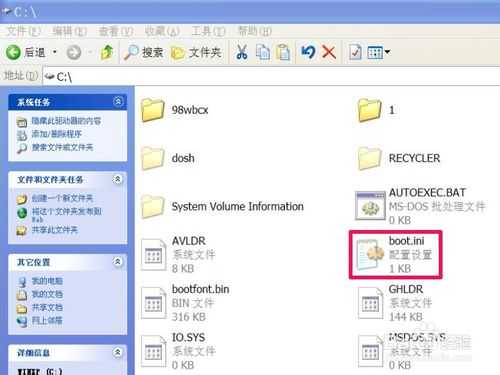Image resolution: width=500 pixels, height=375 pixels.
Task: Collapse the File and Folder Tasks panel
Action: (x=117, y=179)
